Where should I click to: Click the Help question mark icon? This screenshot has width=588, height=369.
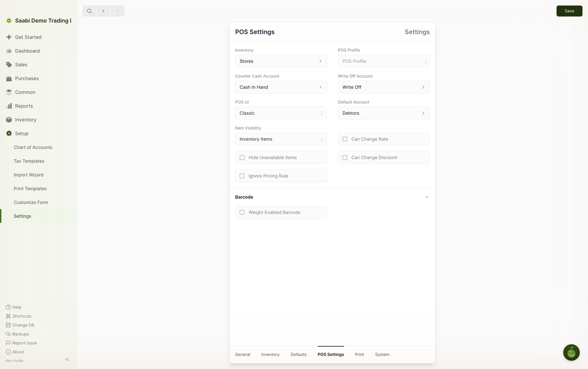click(x=8, y=307)
